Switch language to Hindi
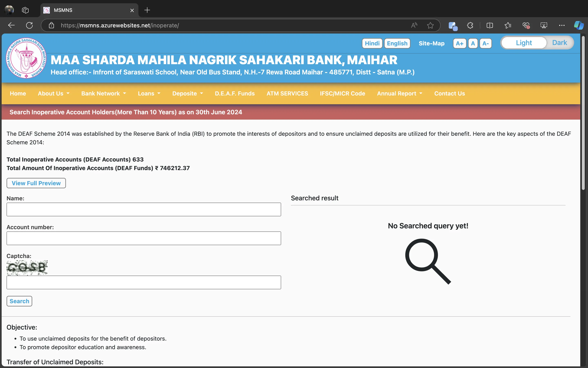The width and height of the screenshot is (588, 368). (x=372, y=43)
